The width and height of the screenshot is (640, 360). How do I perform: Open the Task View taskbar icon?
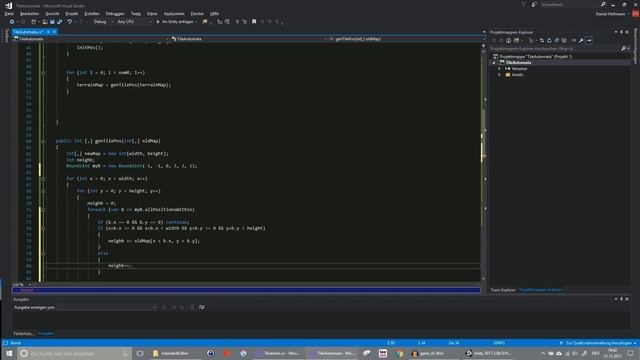pyautogui.click(x=140, y=353)
